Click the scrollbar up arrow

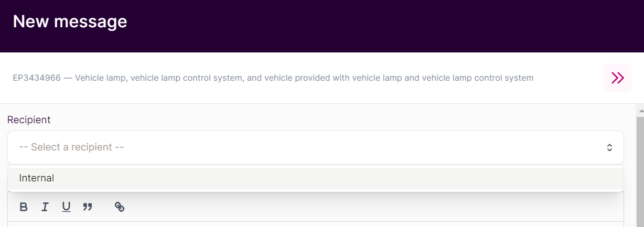[640, 111]
